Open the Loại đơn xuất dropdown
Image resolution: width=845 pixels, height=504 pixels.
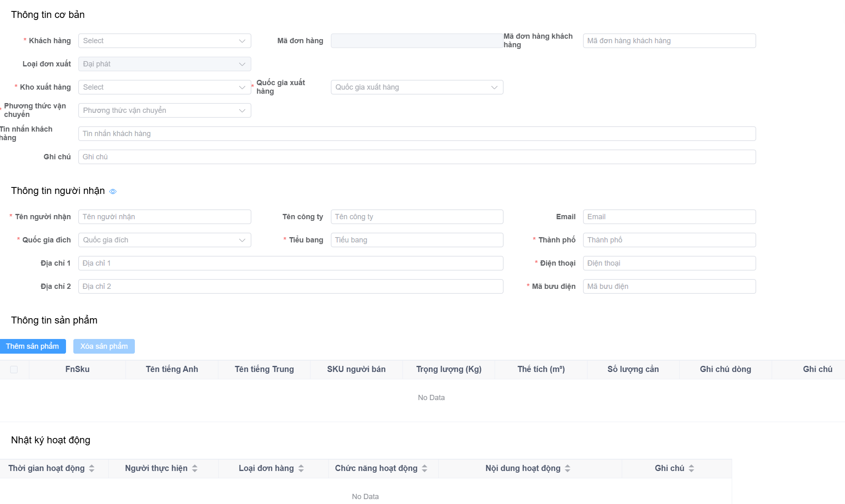click(164, 64)
